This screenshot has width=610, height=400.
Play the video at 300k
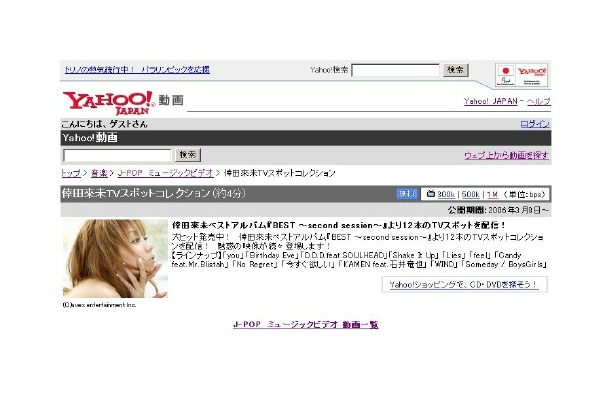(x=446, y=194)
